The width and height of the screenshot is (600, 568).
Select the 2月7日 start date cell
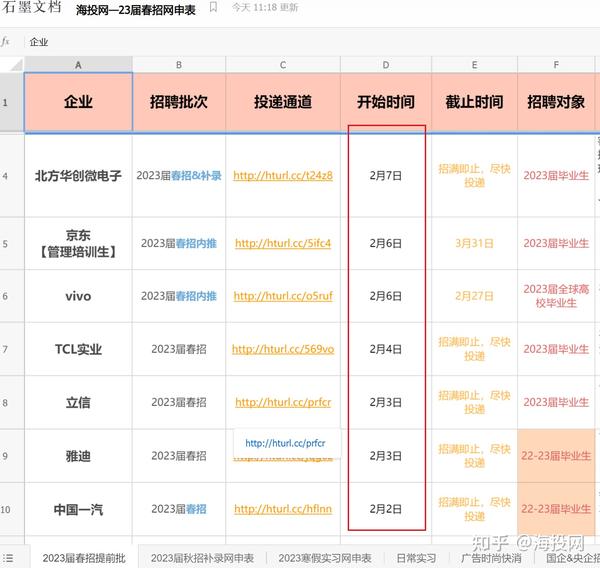tap(386, 176)
